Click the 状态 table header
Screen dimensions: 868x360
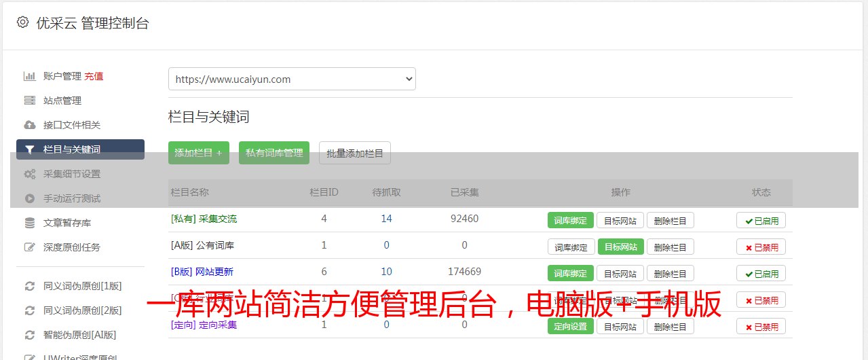coord(761,192)
